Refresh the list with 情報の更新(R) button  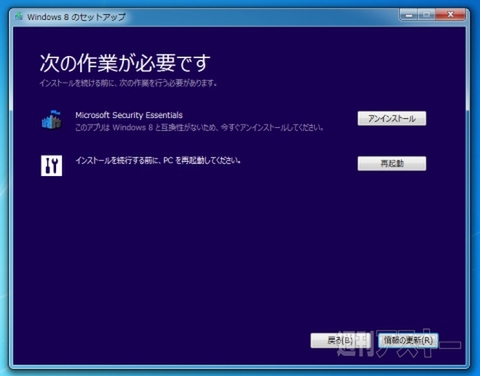pyautogui.click(x=408, y=340)
